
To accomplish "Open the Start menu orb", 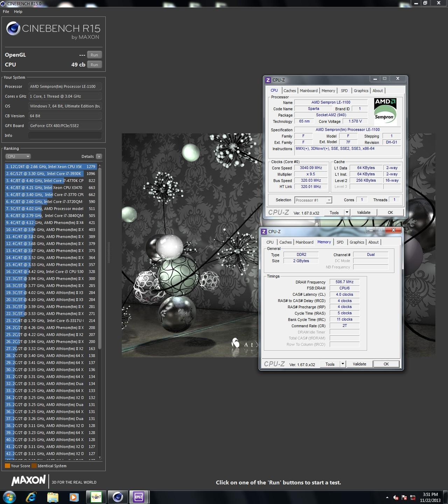I will (9, 497).
